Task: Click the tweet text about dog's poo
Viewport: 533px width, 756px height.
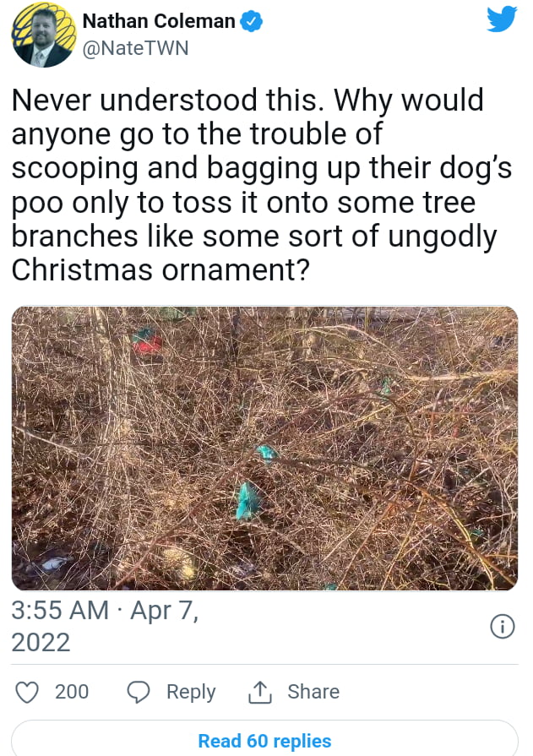Action: pyautogui.click(x=262, y=185)
